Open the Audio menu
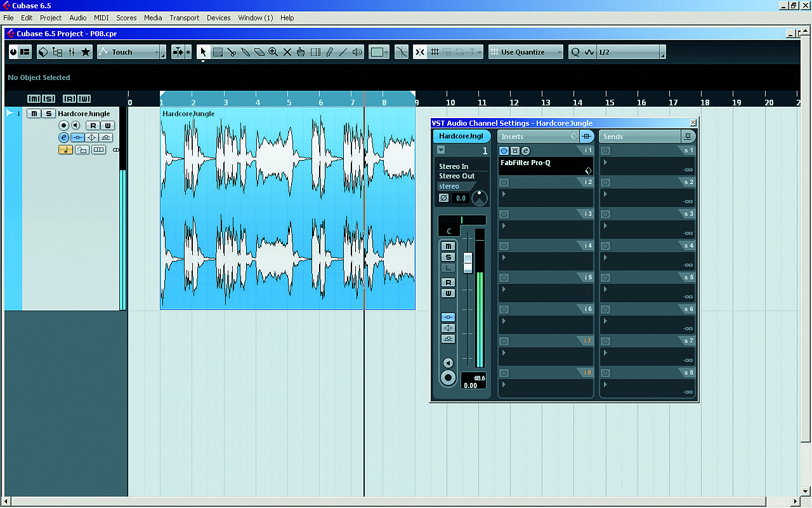Image resolution: width=812 pixels, height=508 pixels. (78, 18)
